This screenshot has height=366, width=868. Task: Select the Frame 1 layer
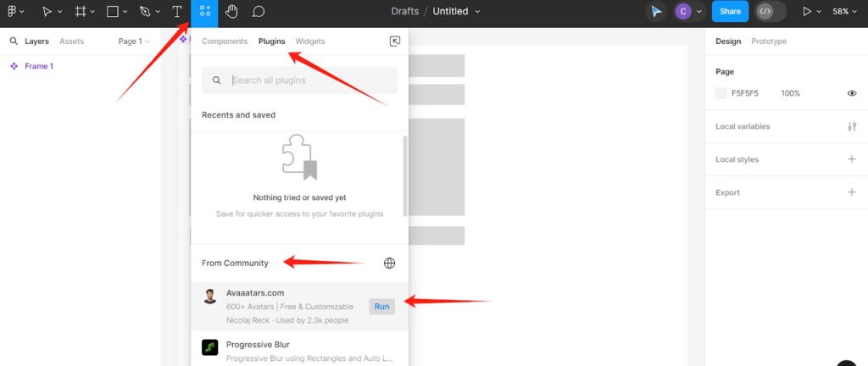click(39, 66)
